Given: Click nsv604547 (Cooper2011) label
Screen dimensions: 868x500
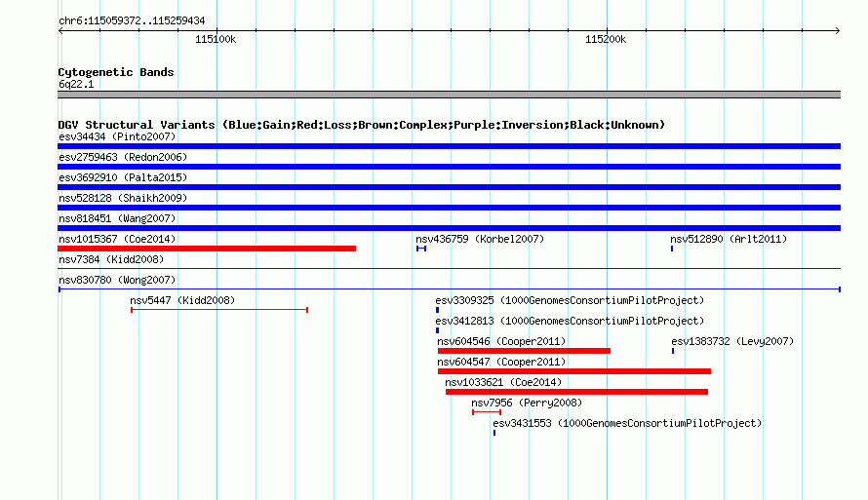Looking at the screenshot, I should (x=501, y=362).
